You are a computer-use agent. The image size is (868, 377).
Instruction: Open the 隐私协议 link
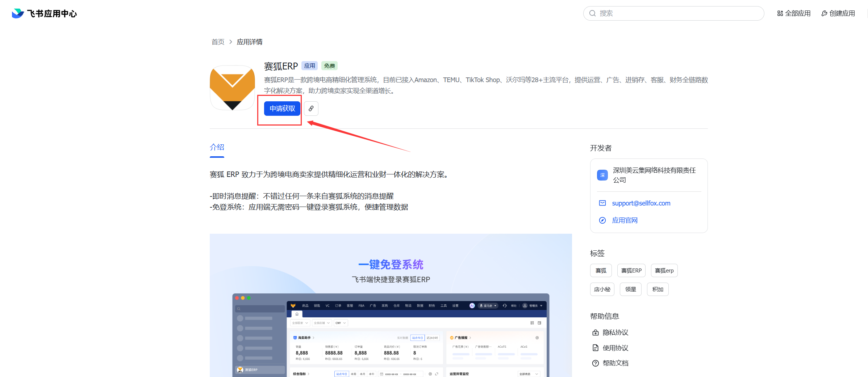(615, 332)
